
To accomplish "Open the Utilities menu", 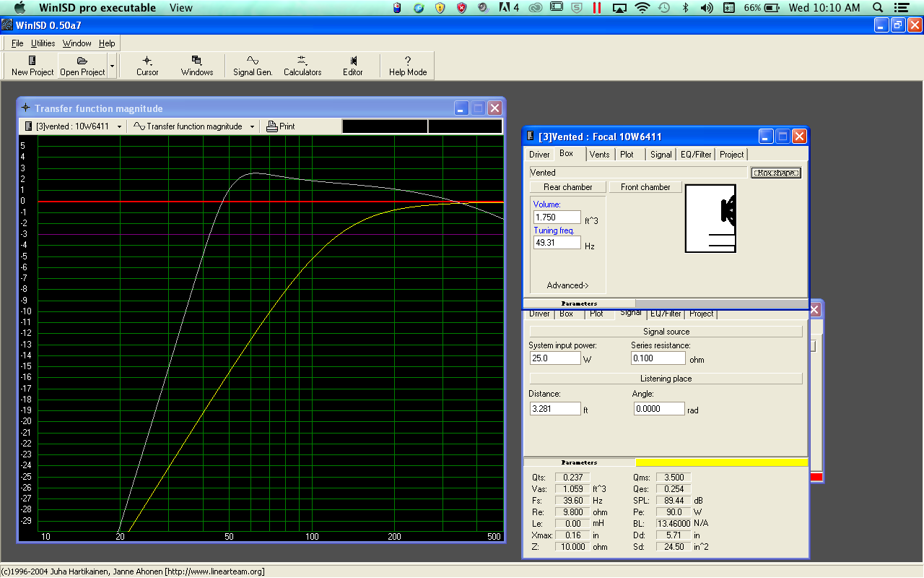I will tap(43, 43).
